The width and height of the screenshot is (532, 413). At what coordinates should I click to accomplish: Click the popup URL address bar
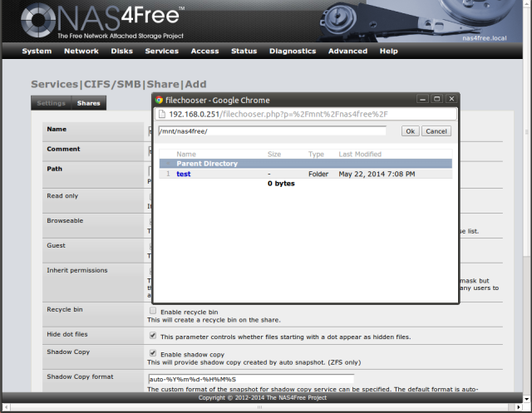[306, 115]
